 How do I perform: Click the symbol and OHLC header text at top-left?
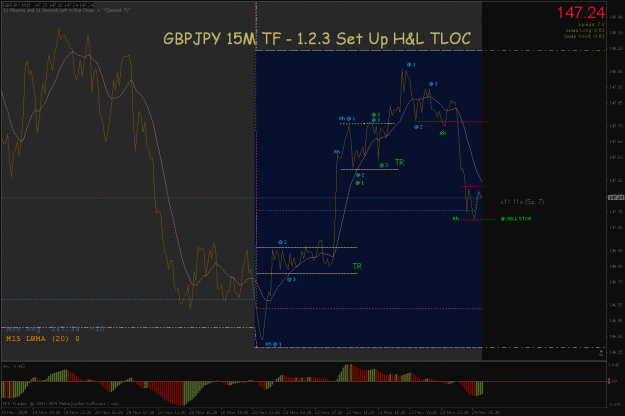pyautogui.click(x=48, y=5)
